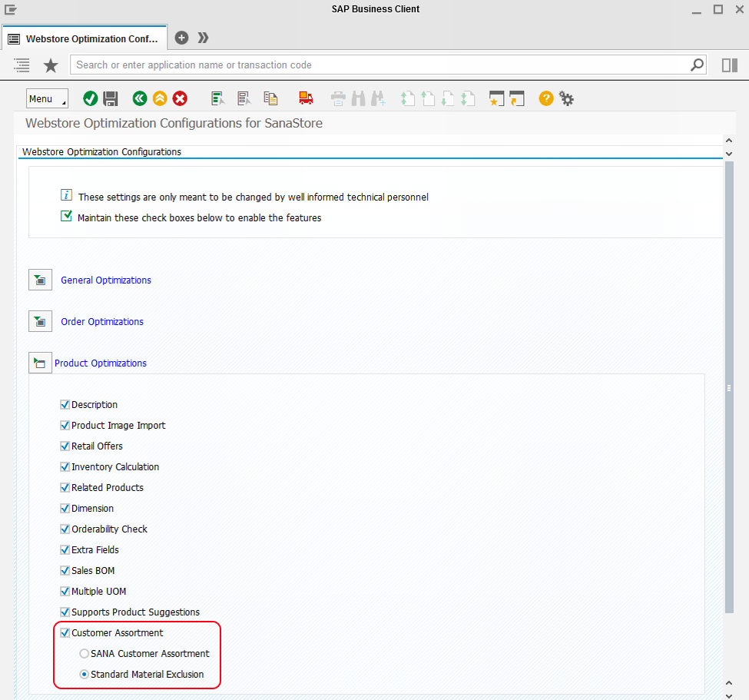Screen dimensions: 749x700
Task: Toggle the Related Products checkbox
Action: pyautogui.click(x=65, y=487)
